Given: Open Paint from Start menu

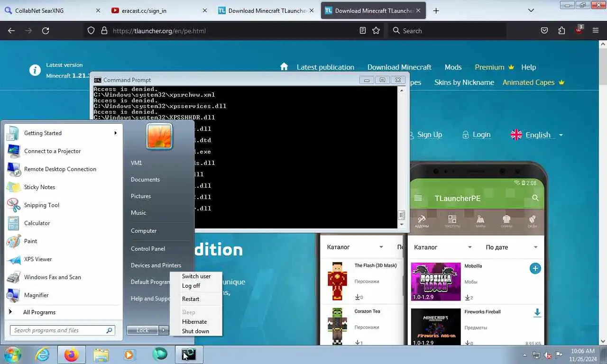Looking at the screenshot, I should click(63, 241).
